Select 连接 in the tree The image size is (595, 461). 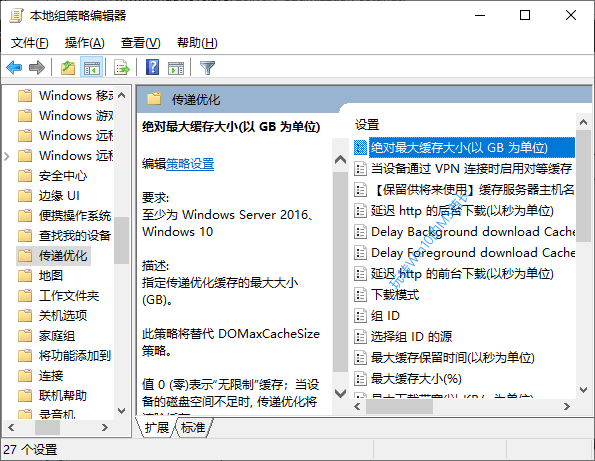(51, 376)
